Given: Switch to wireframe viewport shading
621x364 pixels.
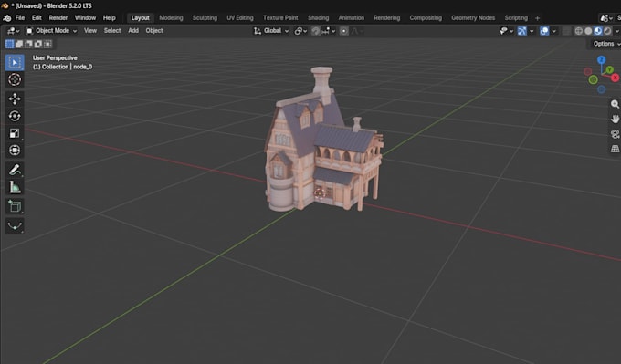Looking at the screenshot, I should pyautogui.click(x=579, y=31).
